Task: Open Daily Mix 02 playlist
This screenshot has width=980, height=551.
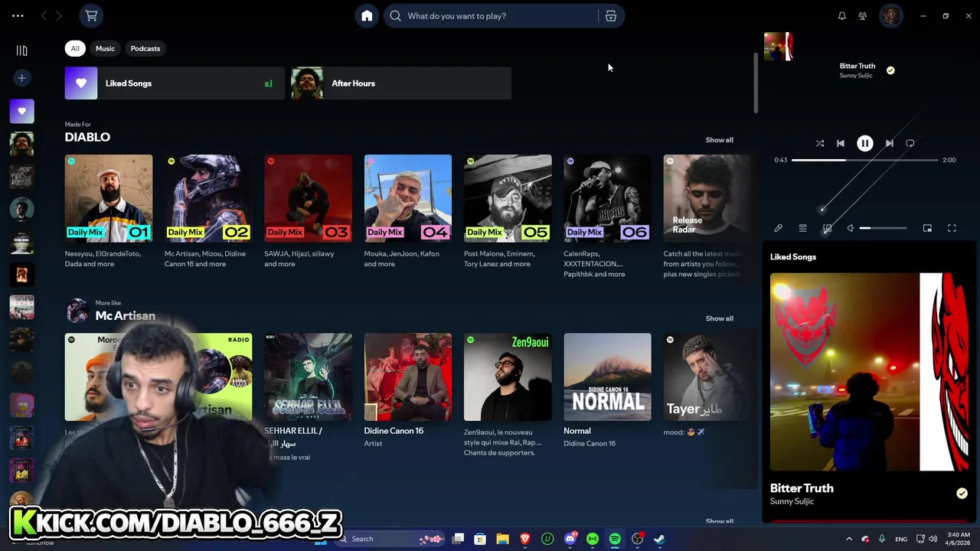Action: [x=208, y=213]
